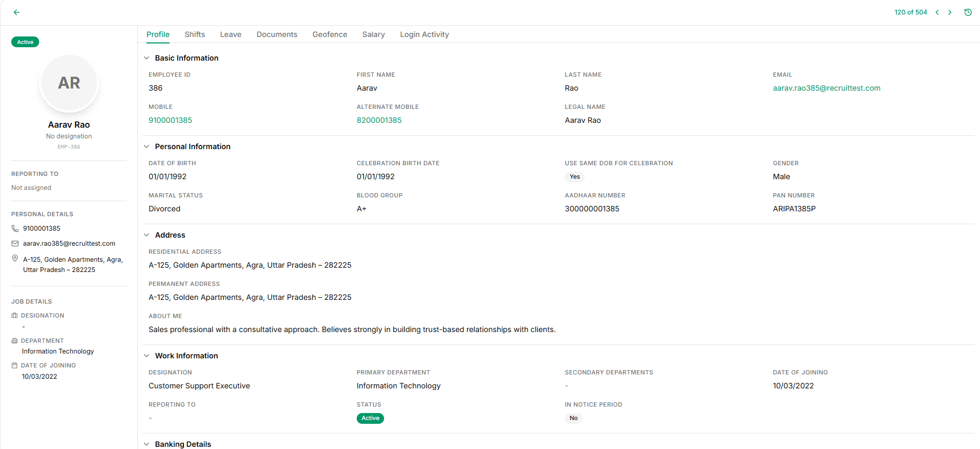Go to previous employee record chevron
The height and width of the screenshot is (449, 980).
(x=937, y=12)
